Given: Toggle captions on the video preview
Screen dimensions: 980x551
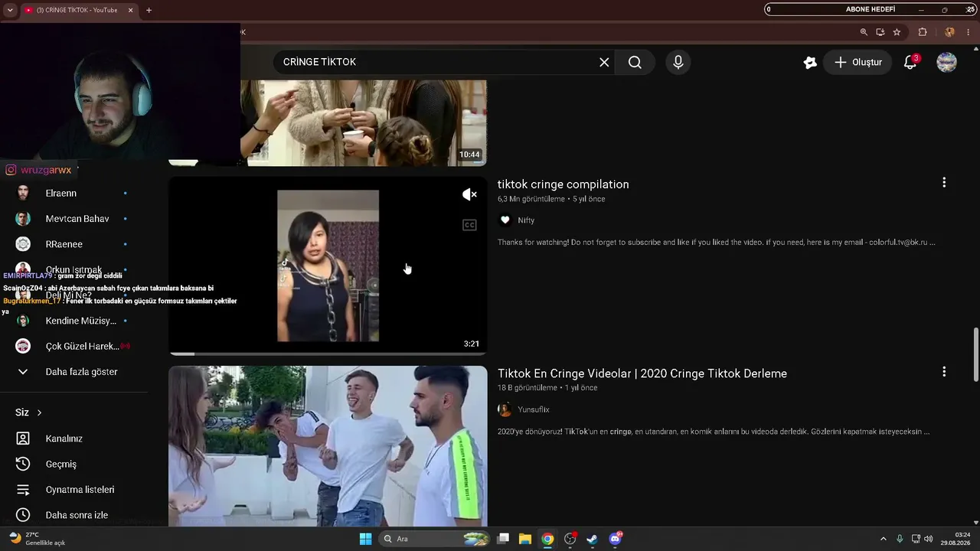Looking at the screenshot, I should (x=469, y=224).
